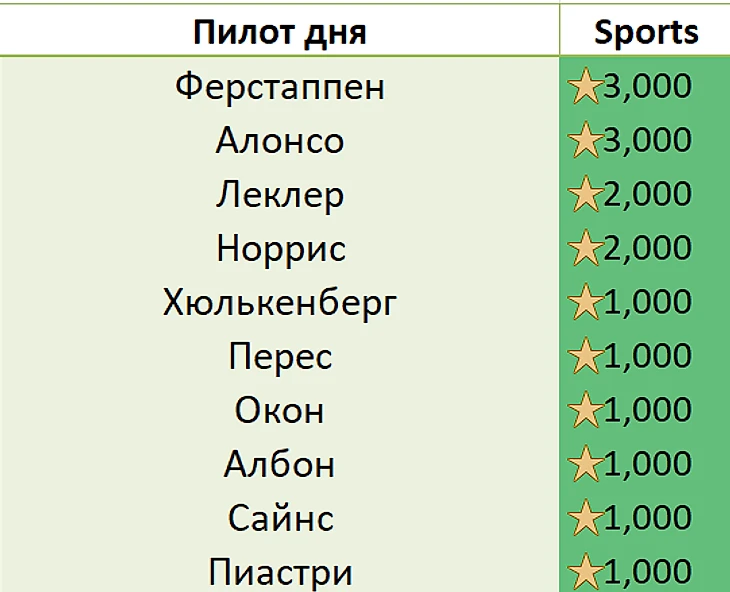Select the Окон name cell
Image resolution: width=730 pixels, height=592 pixels.
pyautogui.click(x=280, y=411)
